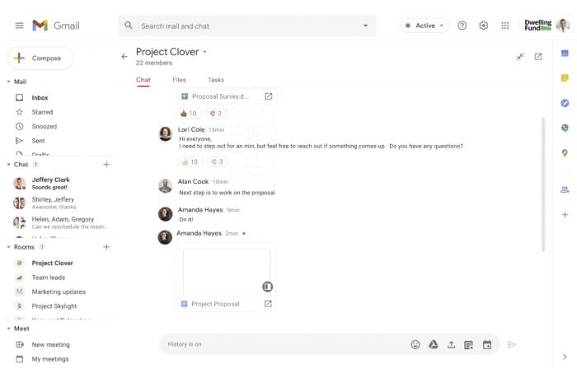Upload a file with the upload icon
The height and width of the screenshot is (392, 577).
[451, 344]
